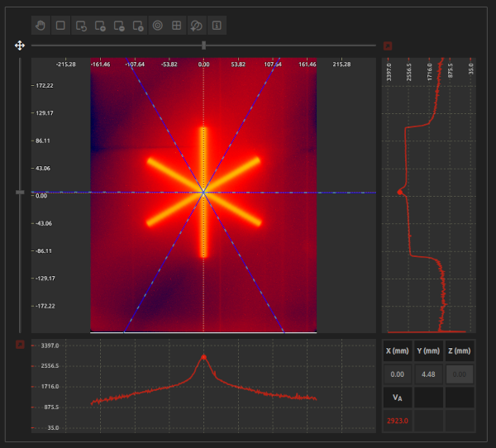Click the Y (mm) field showing 4.48
The height and width of the screenshot is (448, 496).
coord(427,374)
